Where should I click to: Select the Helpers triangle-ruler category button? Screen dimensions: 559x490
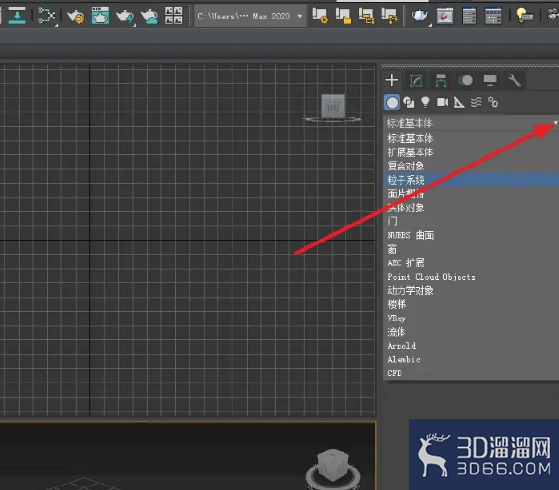pos(459,102)
